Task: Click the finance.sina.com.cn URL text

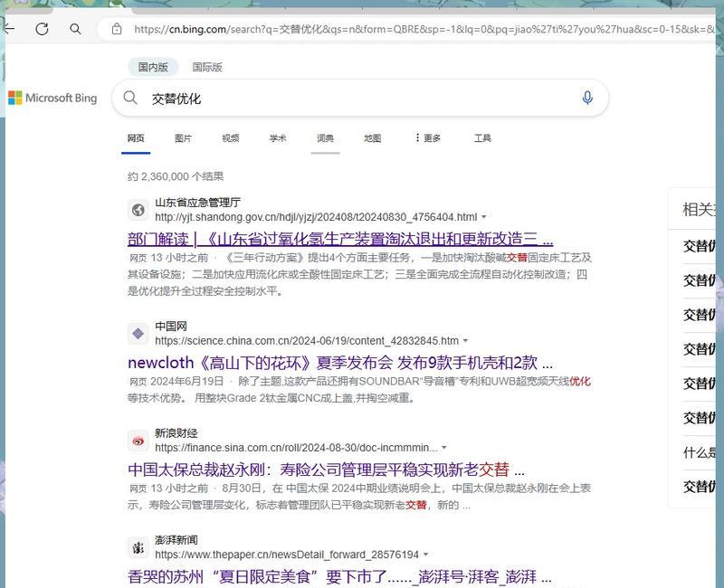Action: [296, 448]
